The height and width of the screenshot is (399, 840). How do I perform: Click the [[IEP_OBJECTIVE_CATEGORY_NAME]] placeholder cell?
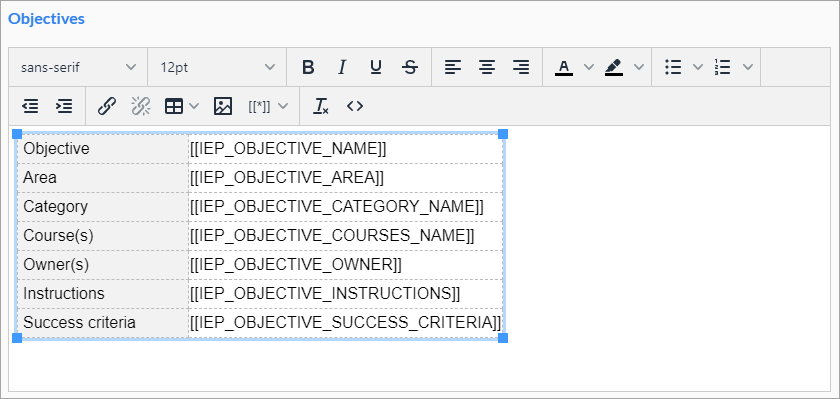coord(346,207)
